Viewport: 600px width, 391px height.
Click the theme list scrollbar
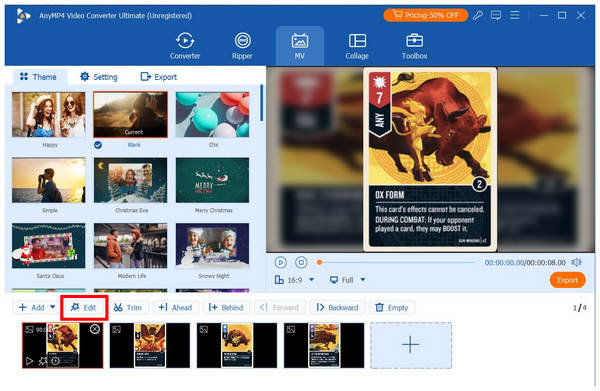pos(262,103)
